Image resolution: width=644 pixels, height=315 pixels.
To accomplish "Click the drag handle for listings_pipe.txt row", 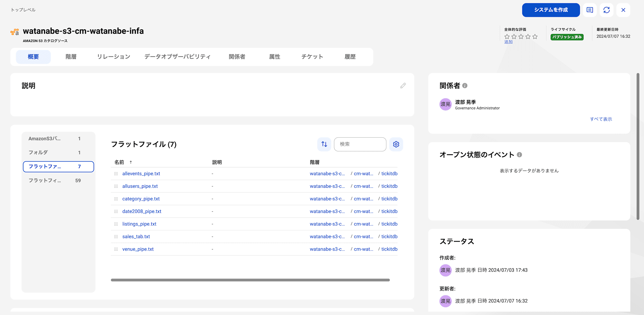I will pos(116,224).
